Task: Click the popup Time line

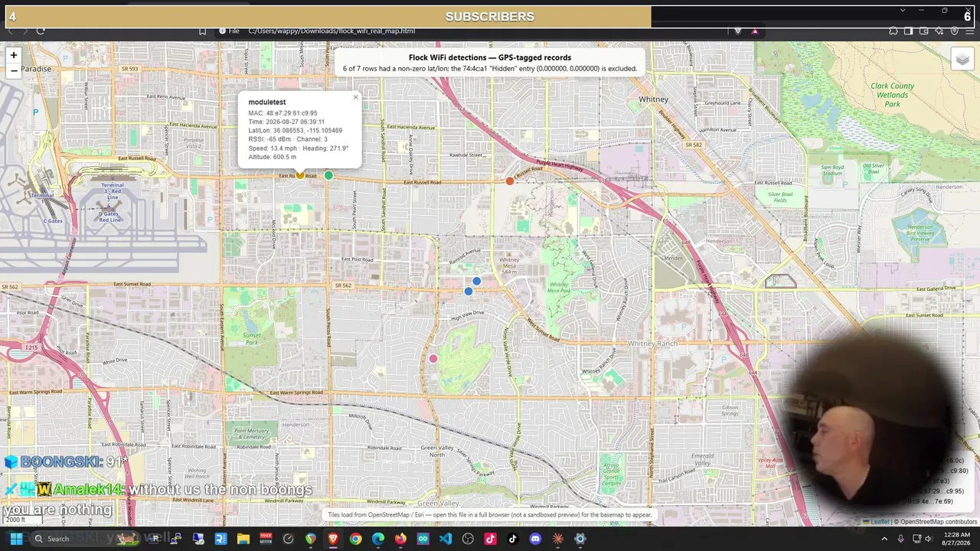Action: tap(286, 122)
